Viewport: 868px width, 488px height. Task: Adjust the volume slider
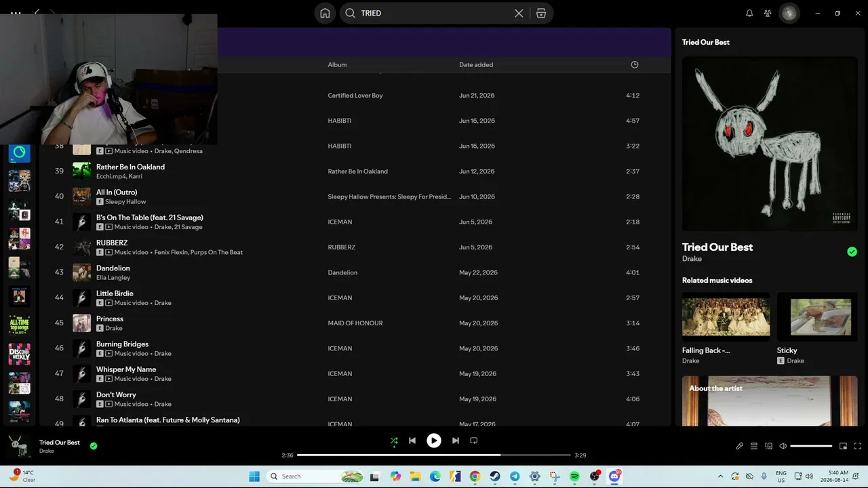[x=811, y=446]
